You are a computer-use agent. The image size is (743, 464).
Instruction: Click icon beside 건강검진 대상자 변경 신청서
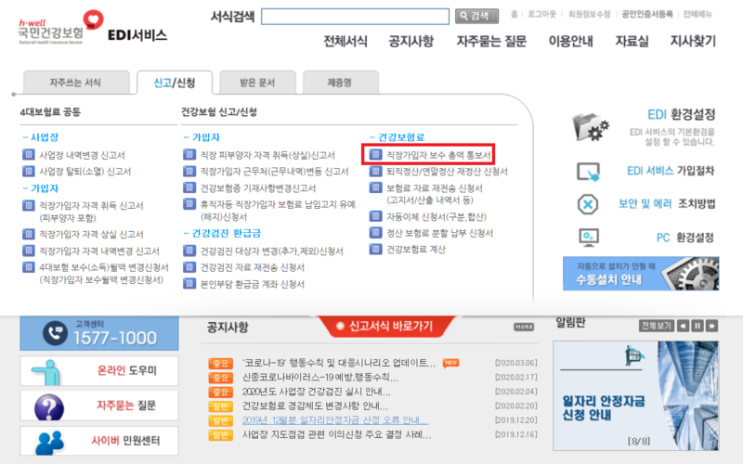click(x=190, y=250)
